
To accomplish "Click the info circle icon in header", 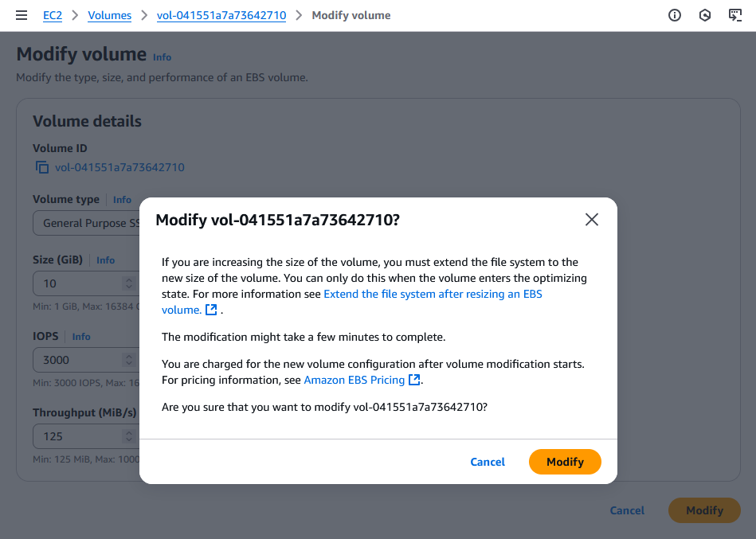I will pyautogui.click(x=675, y=15).
